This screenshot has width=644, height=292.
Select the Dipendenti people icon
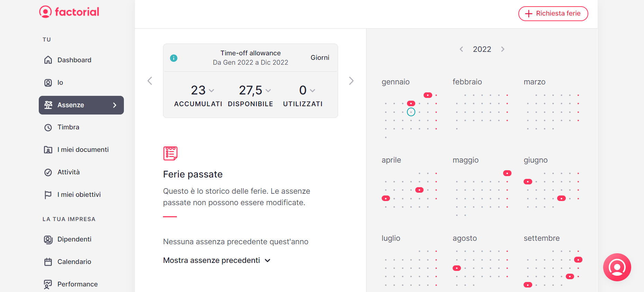point(48,239)
